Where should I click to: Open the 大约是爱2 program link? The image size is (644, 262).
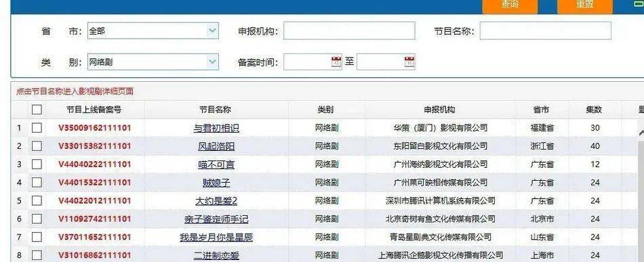click(216, 201)
